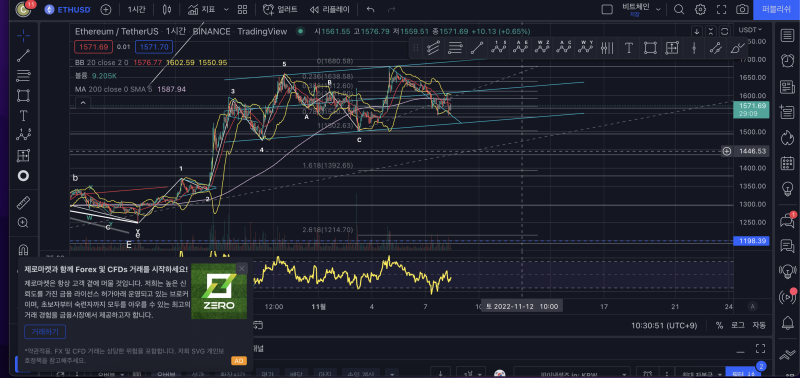The width and height of the screenshot is (800, 378).
Task: Open the calendar panel in right sidebar
Action: click(x=787, y=164)
